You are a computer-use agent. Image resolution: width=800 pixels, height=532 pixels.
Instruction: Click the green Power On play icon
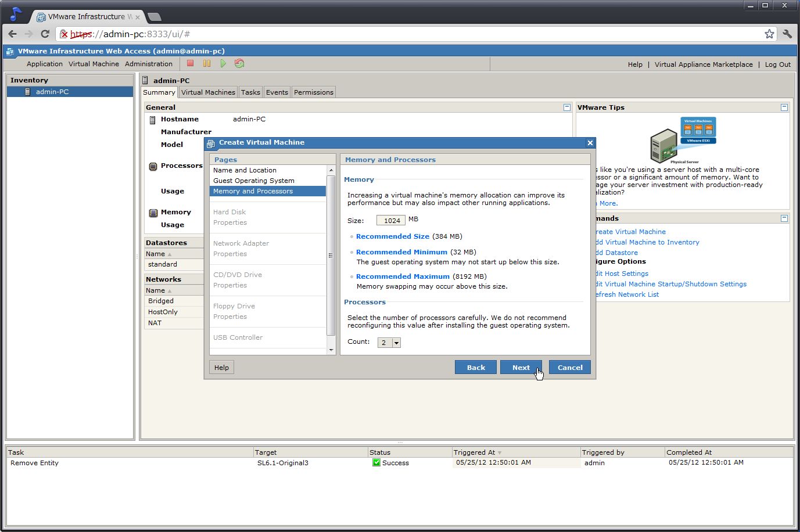(x=223, y=63)
